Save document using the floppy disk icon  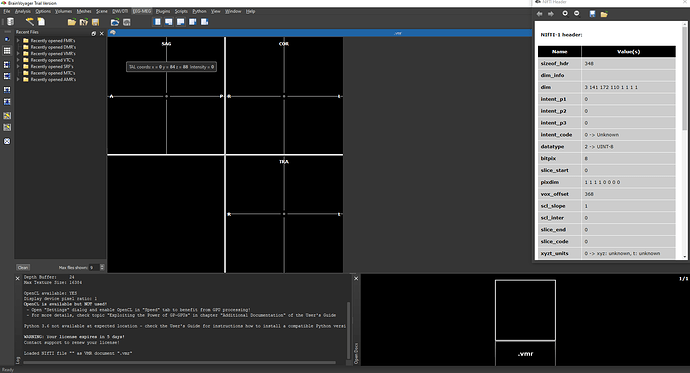click(95, 22)
